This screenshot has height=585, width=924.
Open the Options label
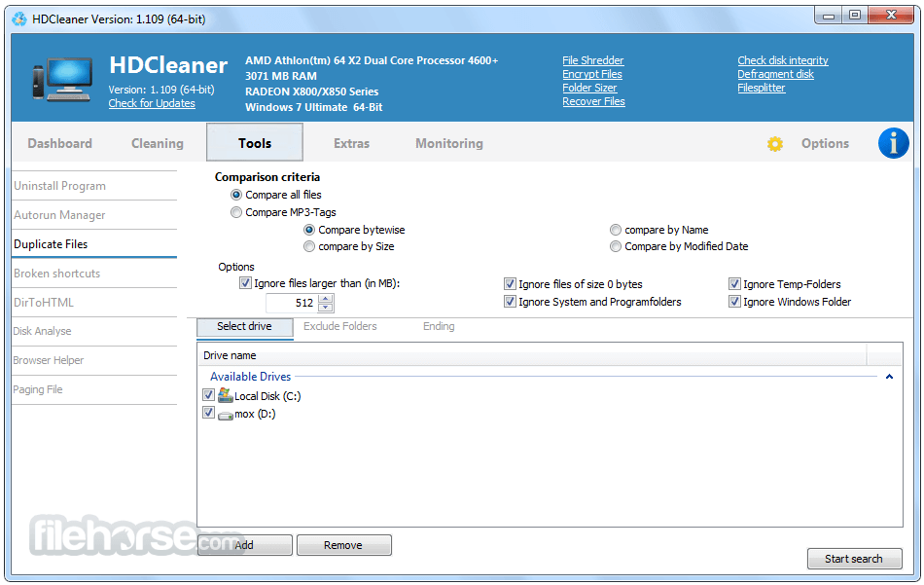pos(825,143)
